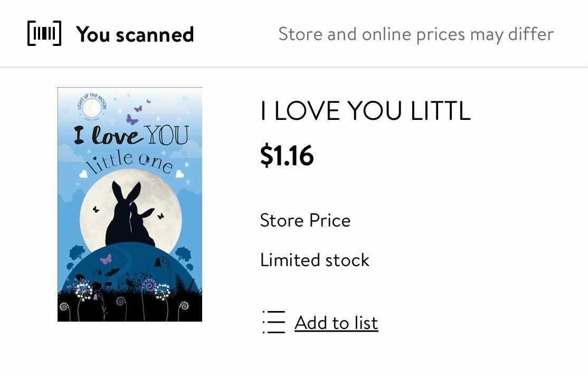Image resolution: width=588 pixels, height=376 pixels.
Task: Click the Store and online prices may differ notice
Action: coord(416,34)
